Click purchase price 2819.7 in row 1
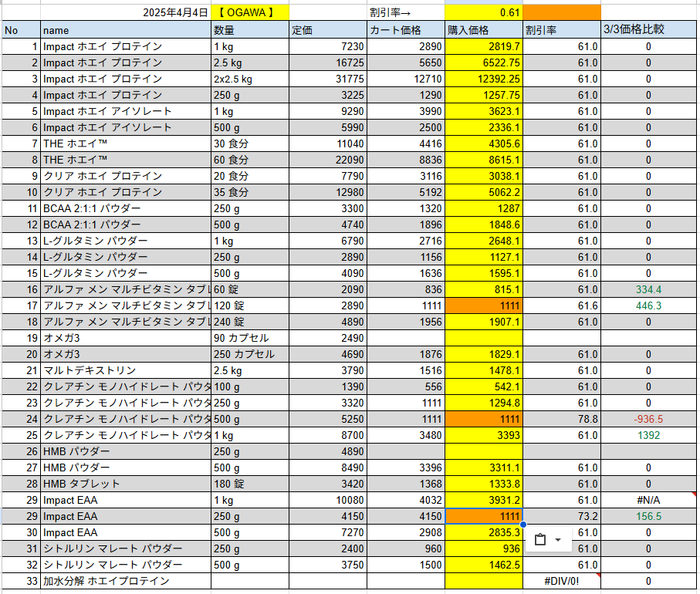Screen dimensions: 700x594 pos(484,46)
